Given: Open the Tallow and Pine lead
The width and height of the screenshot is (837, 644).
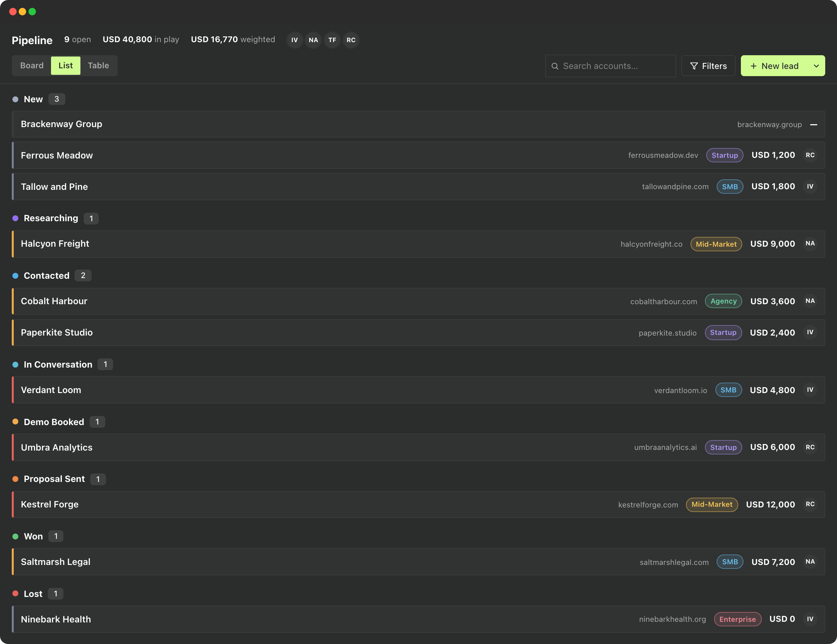Looking at the screenshot, I should (418, 187).
